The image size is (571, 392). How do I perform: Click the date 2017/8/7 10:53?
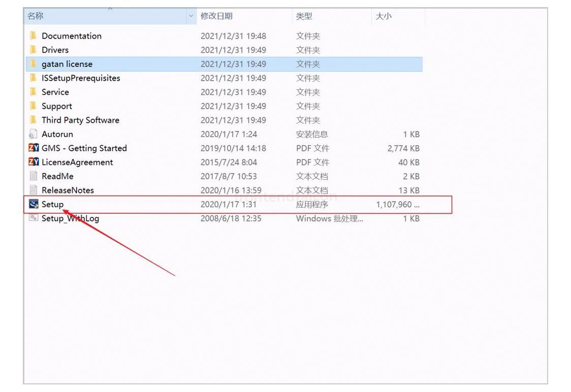[229, 176]
